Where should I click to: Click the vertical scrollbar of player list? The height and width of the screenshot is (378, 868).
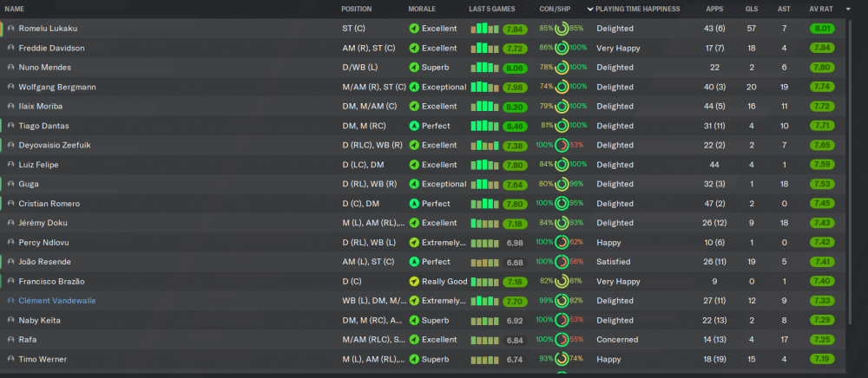coord(851,173)
